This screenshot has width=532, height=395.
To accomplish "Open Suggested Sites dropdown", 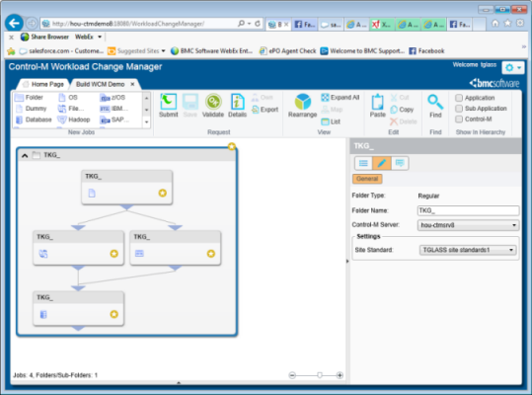I will (163, 51).
